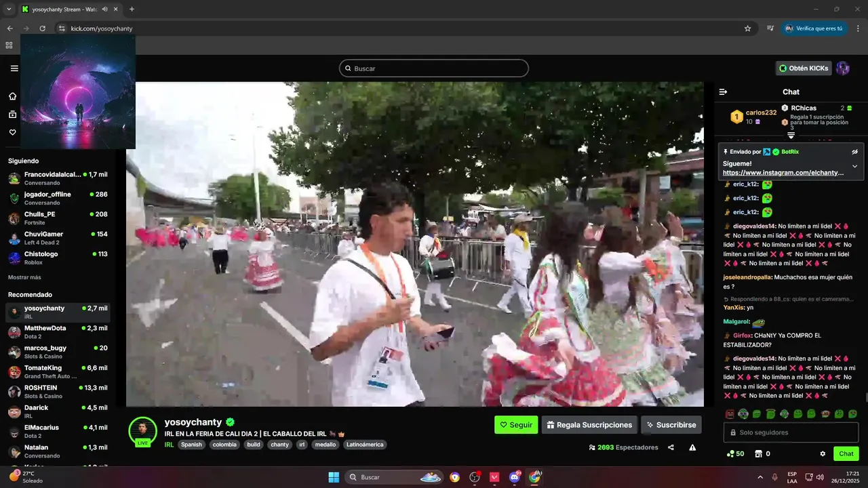Open a new browser tab
Viewport: 868px width, 488px height.
click(132, 9)
